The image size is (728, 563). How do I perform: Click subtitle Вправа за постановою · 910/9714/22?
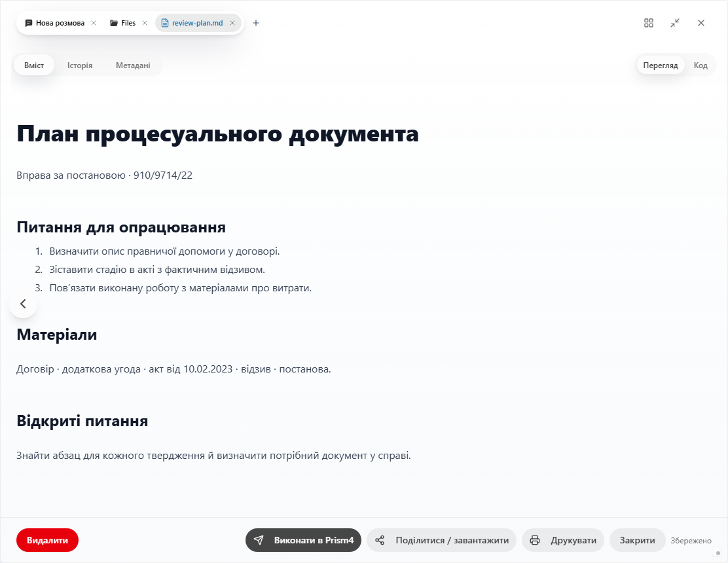pyautogui.click(x=105, y=175)
